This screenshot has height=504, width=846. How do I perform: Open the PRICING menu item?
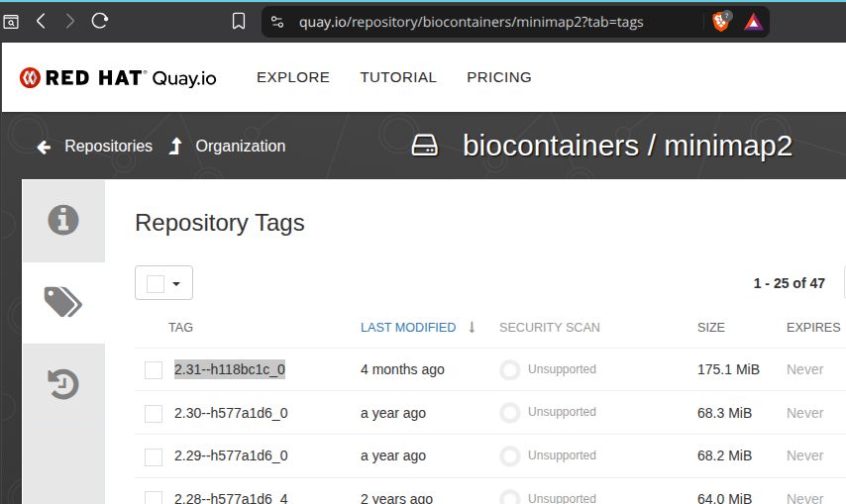499,77
